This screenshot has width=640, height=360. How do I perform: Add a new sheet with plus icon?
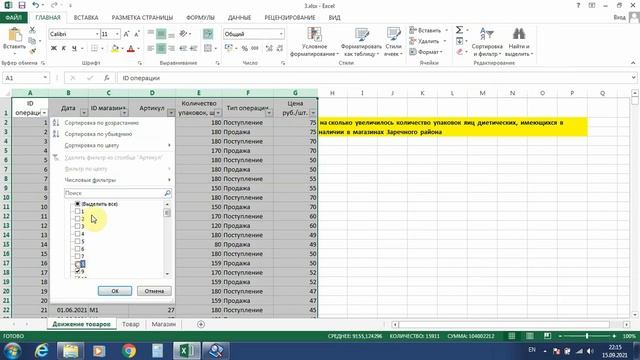tap(200, 324)
